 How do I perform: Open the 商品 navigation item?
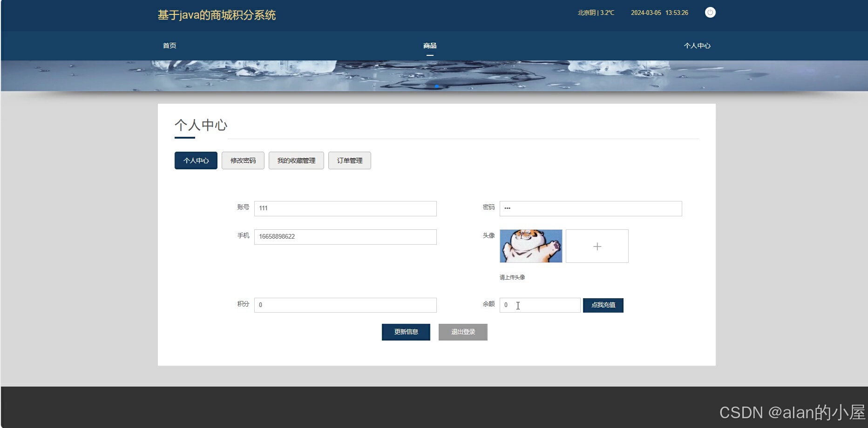point(430,46)
